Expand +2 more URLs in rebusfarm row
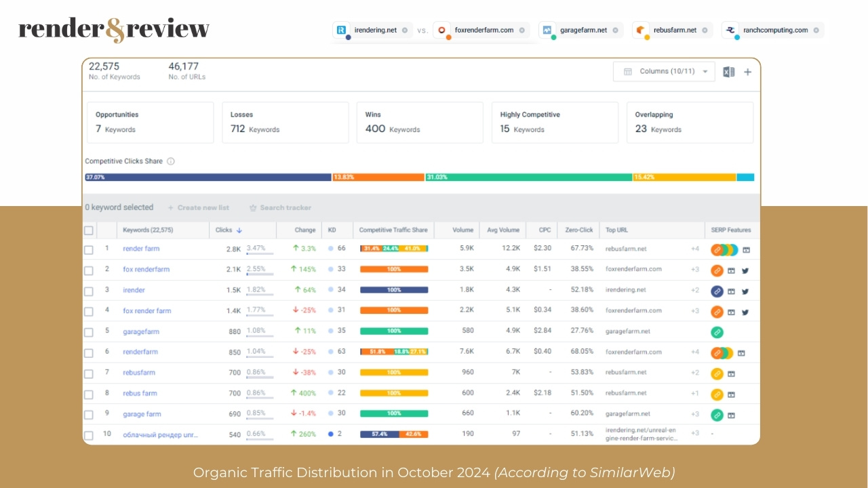The height and width of the screenshot is (488, 868). click(x=695, y=373)
